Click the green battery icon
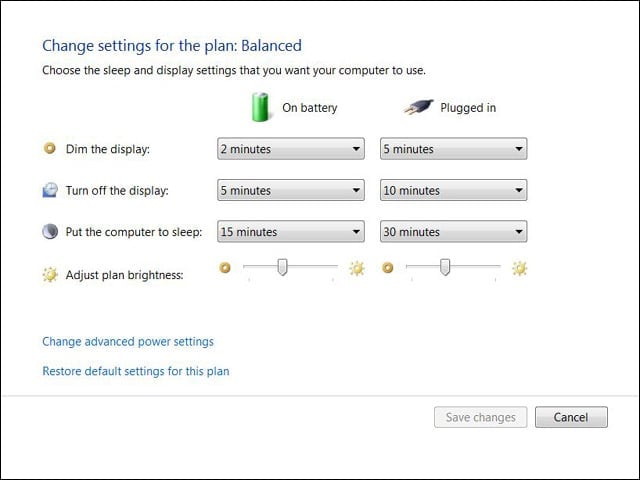640x480 pixels. tap(260, 107)
